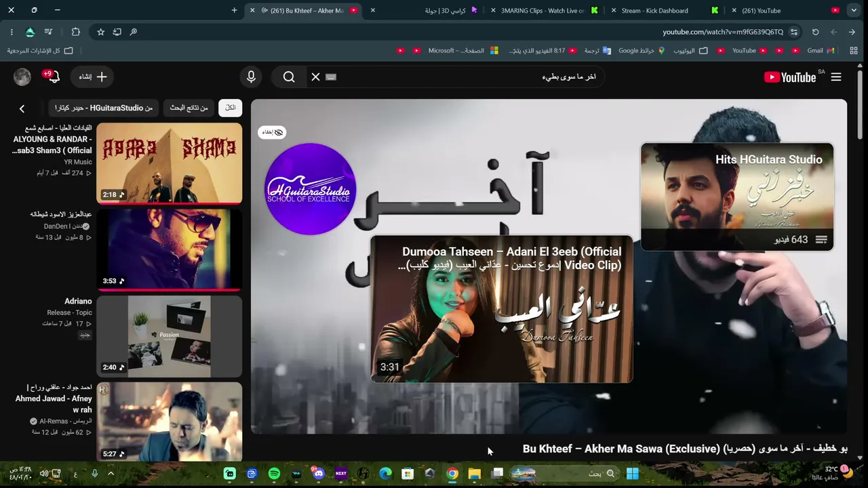Switch to the (261) YouTube tab
Image resolution: width=868 pixels, height=488 pixels.
[x=785, y=10]
